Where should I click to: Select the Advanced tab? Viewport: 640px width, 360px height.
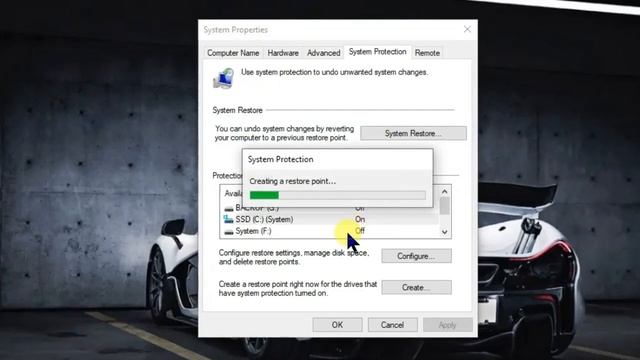pyautogui.click(x=323, y=53)
